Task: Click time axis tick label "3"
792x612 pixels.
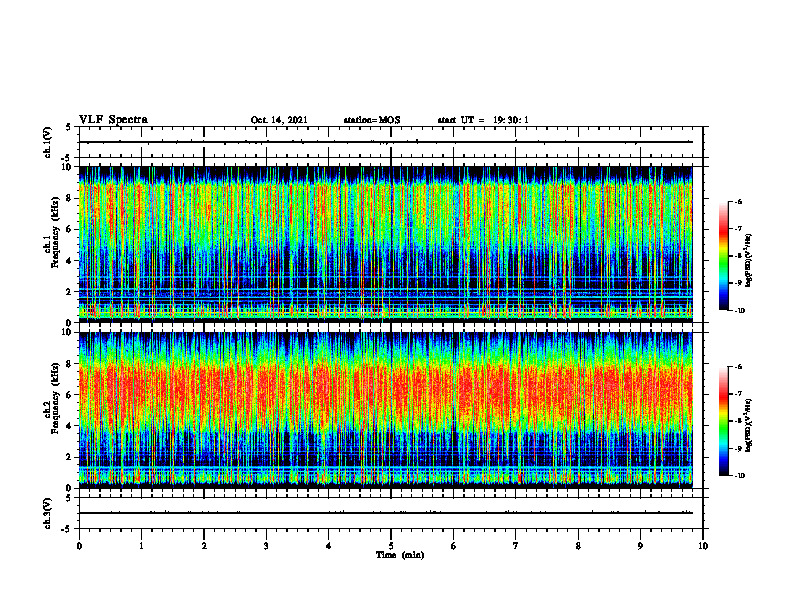Action: 266,546
